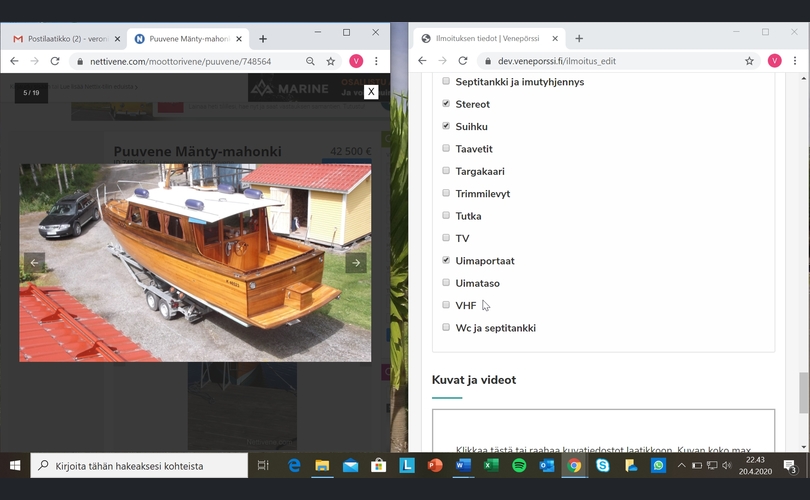The width and height of the screenshot is (810, 500).
Task: Close the image lightbox with the X button
Action: point(371,92)
